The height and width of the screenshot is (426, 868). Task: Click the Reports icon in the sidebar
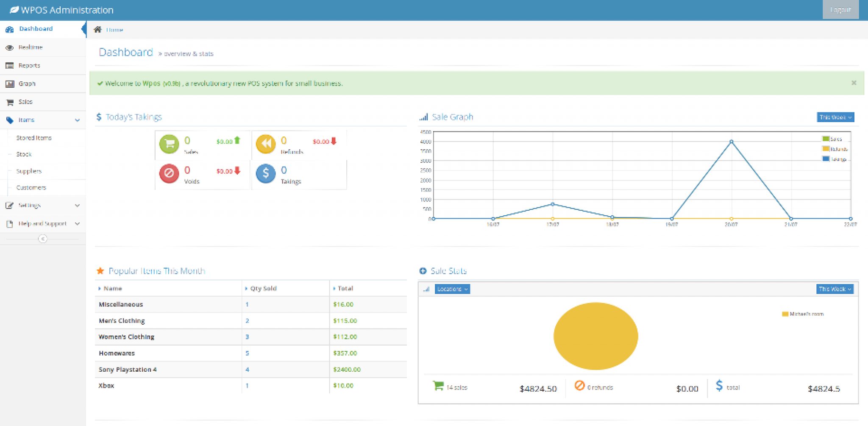tap(9, 65)
